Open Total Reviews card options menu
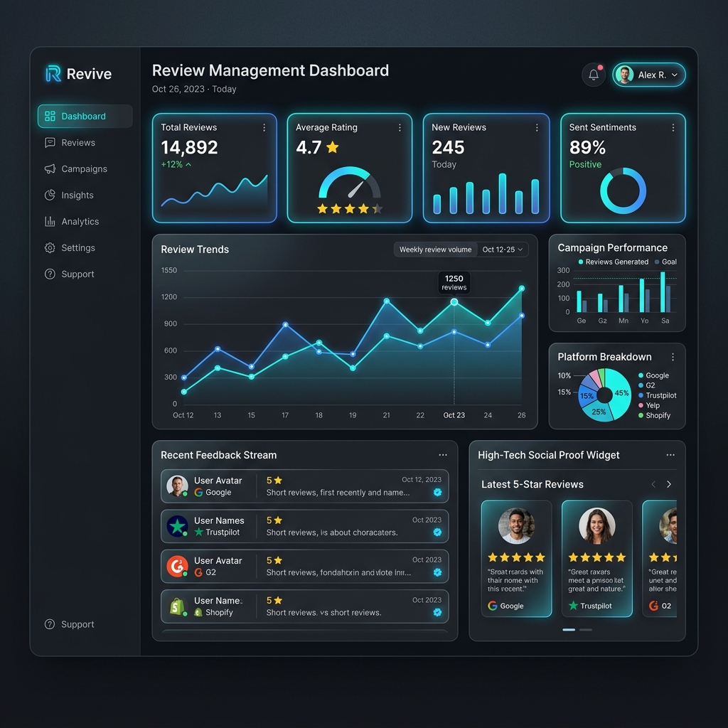Viewport: 728px width, 728px height. 264,128
